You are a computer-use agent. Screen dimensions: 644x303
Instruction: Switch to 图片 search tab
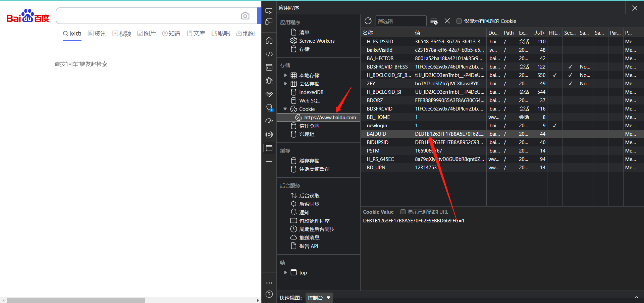147,33
